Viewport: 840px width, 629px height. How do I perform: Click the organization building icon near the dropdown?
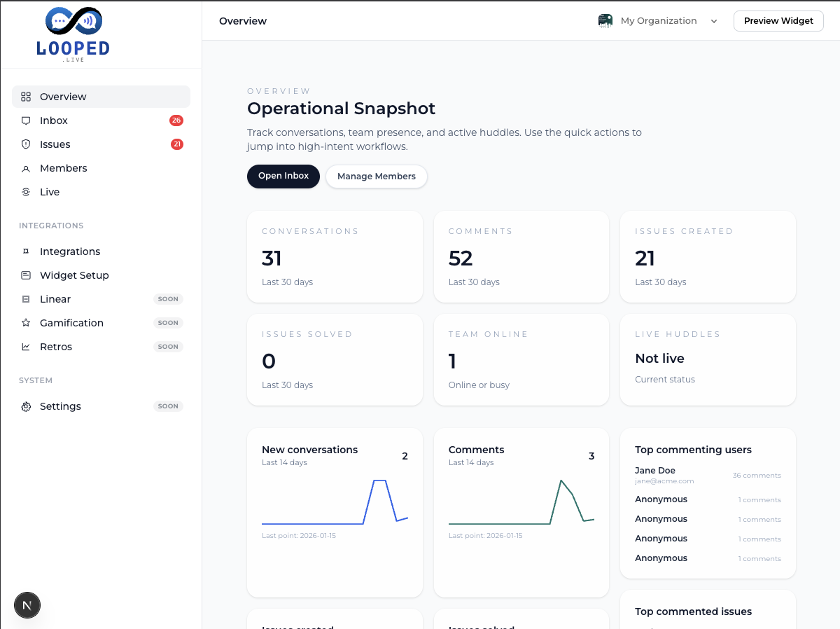[605, 21]
